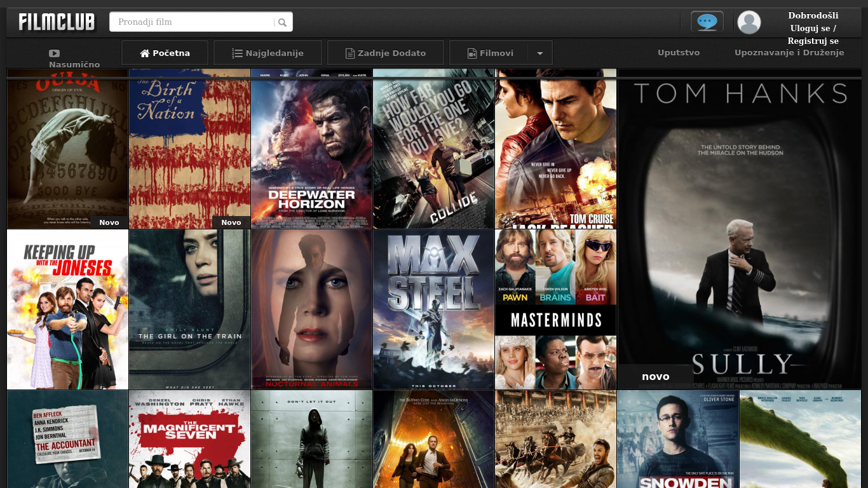Image resolution: width=868 pixels, height=488 pixels.
Task: Open the Ouija movie poster
Action: 67,149
